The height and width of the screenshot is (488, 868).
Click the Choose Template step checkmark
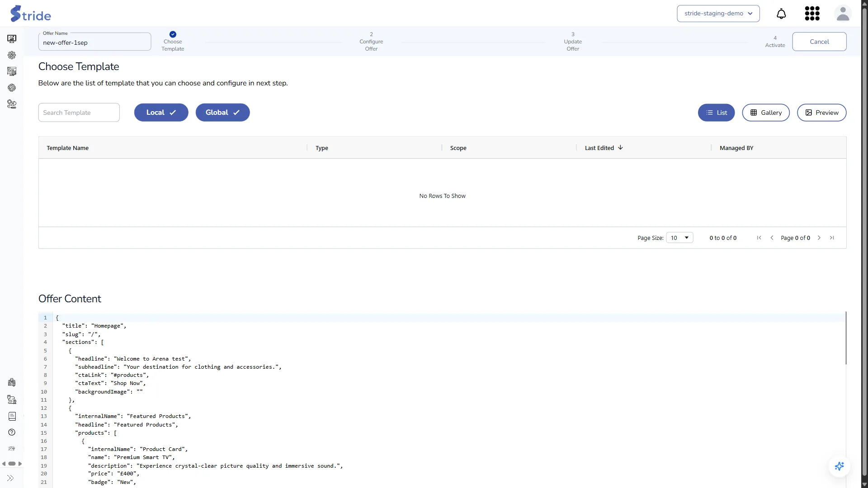click(173, 34)
